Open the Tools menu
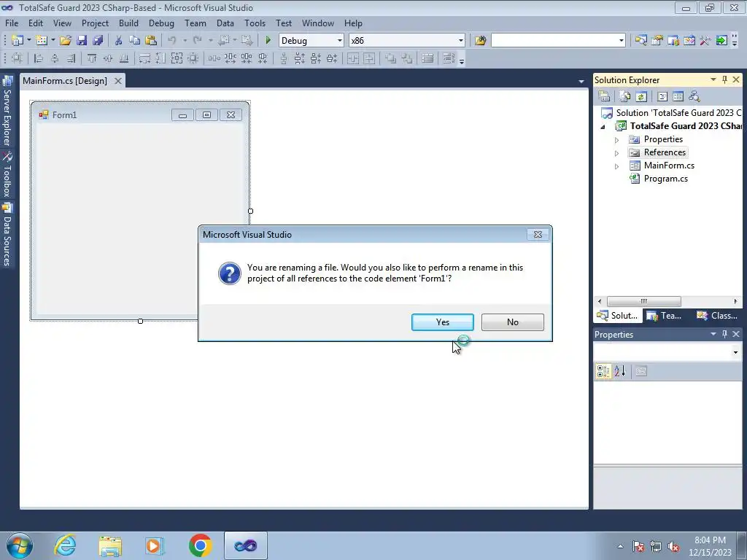This screenshot has width=747, height=560. 255,23
